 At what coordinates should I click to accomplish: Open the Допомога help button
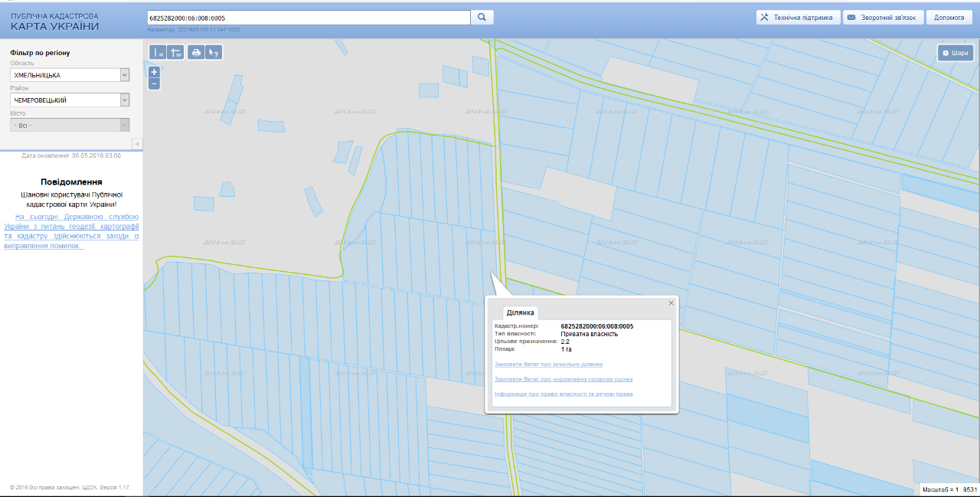click(949, 18)
